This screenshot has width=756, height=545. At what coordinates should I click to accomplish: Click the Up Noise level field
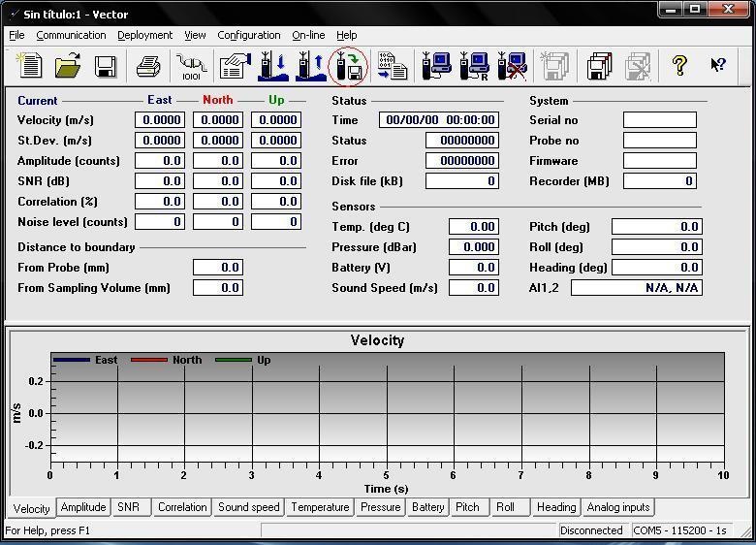pyautogui.click(x=276, y=222)
